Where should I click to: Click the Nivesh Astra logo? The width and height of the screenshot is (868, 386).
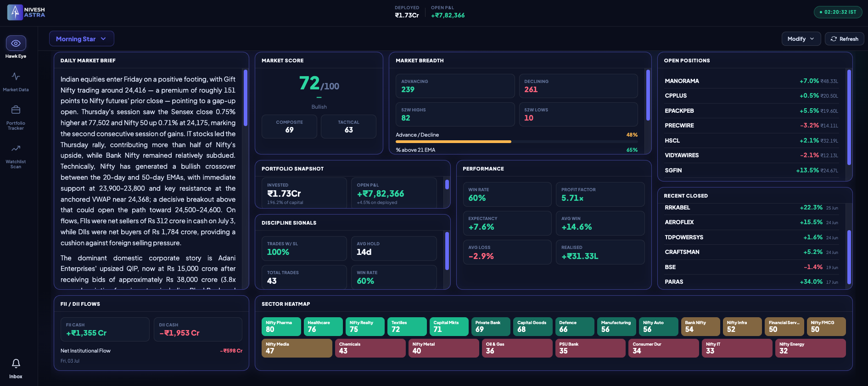click(x=26, y=12)
